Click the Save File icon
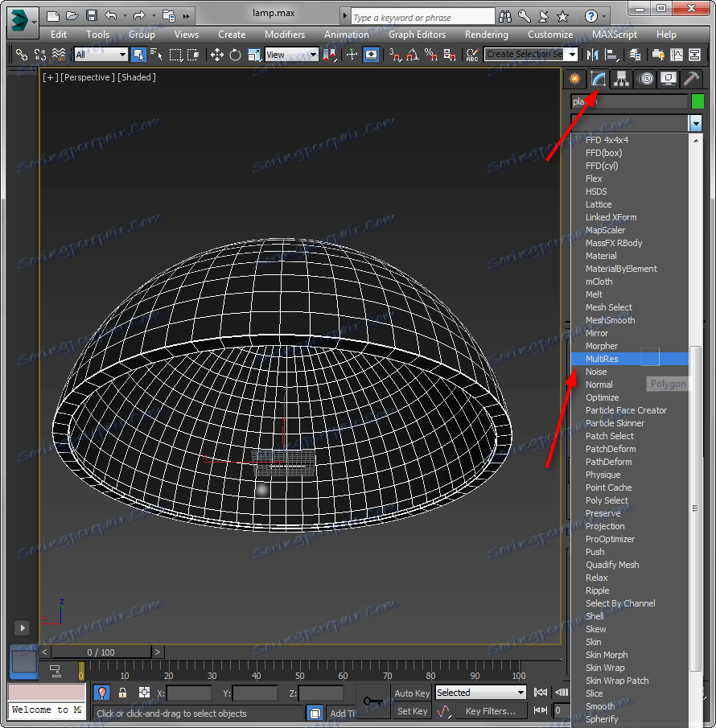The width and height of the screenshot is (716, 728). point(92,16)
